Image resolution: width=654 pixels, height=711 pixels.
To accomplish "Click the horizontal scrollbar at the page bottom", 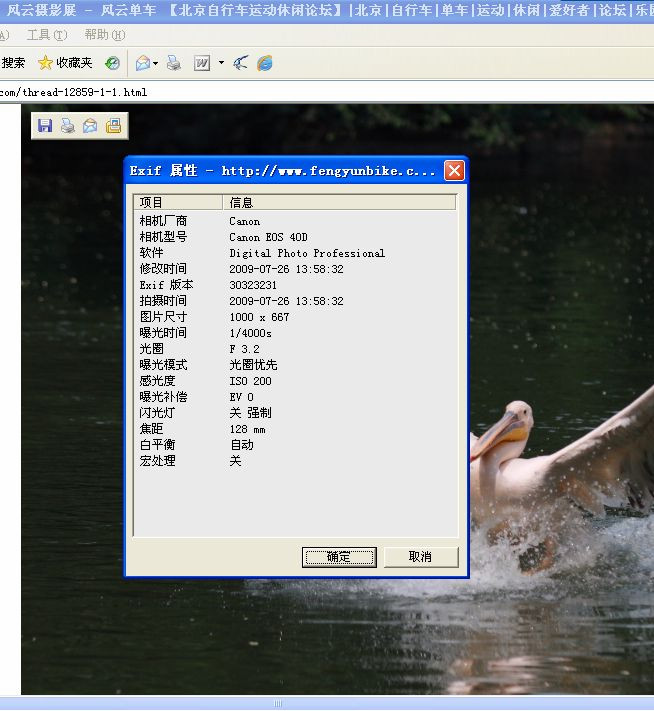I will [327, 704].
